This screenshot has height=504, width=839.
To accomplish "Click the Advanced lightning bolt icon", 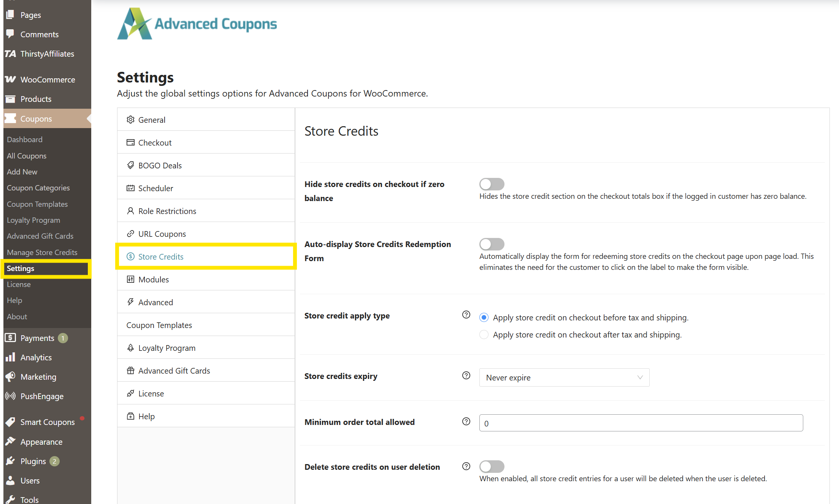I will (x=130, y=302).
